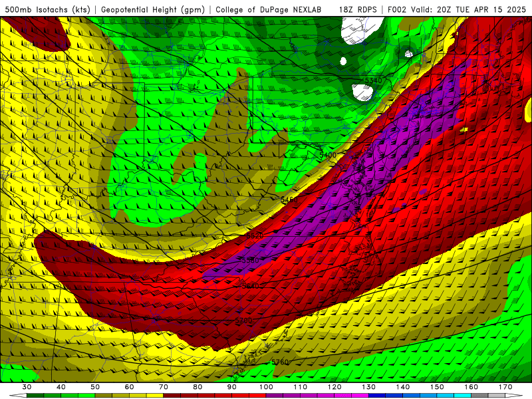Click the 50 knot colorbar label
This screenshot has width=532, height=399.
point(95,387)
